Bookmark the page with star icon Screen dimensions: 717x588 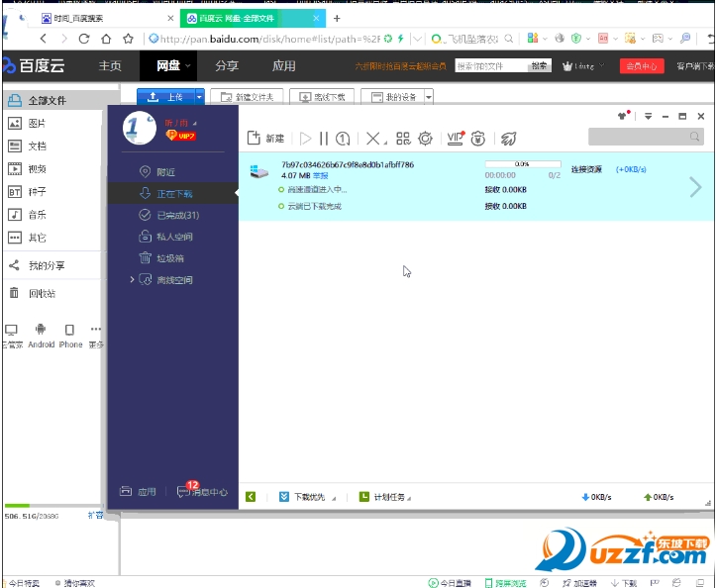tap(128, 39)
